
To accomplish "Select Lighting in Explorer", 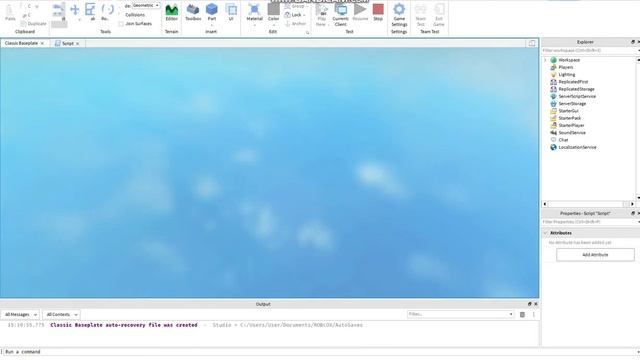I will tap(567, 75).
